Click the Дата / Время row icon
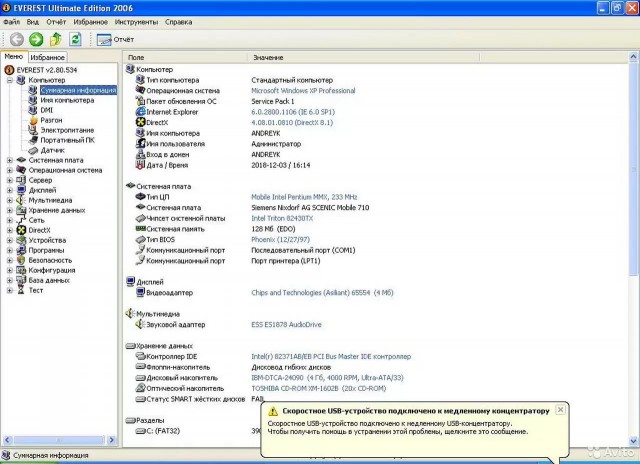 coord(140,165)
